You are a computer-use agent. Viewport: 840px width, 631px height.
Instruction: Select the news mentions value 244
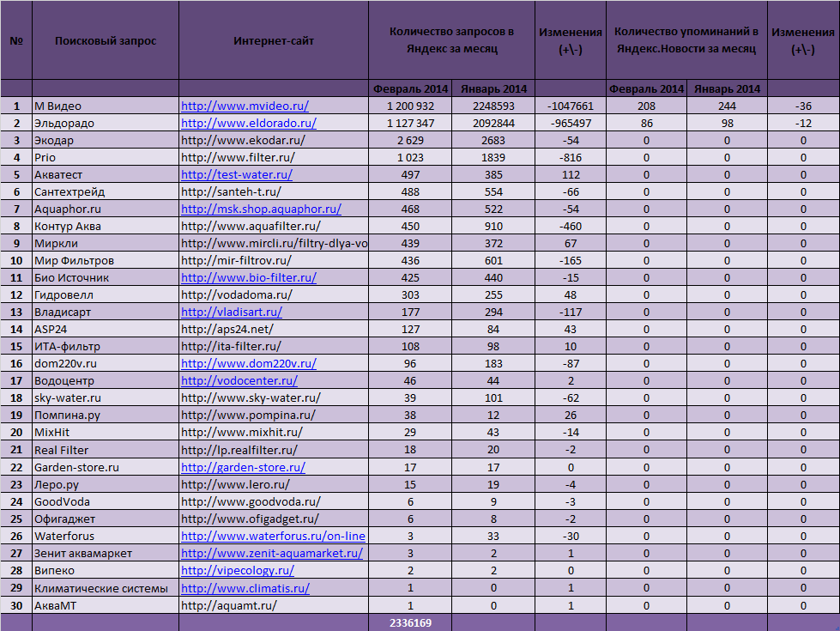(x=727, y=106)
